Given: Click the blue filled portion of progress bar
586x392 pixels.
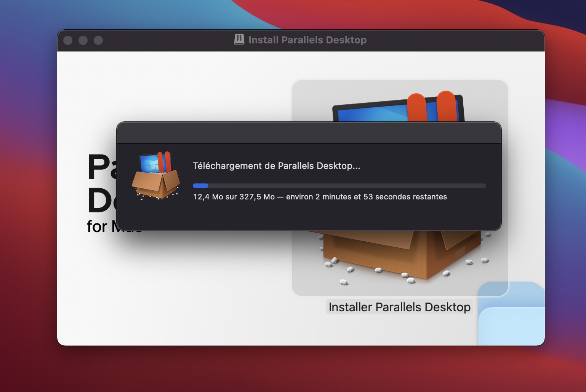Looking at the screenshot, I should coord(200,186).
